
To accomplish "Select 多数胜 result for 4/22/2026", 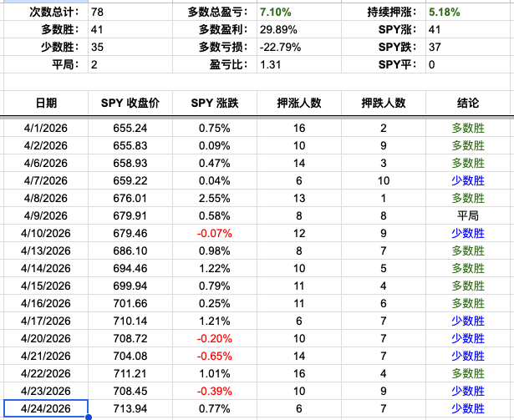I will [x=468, y=373].
